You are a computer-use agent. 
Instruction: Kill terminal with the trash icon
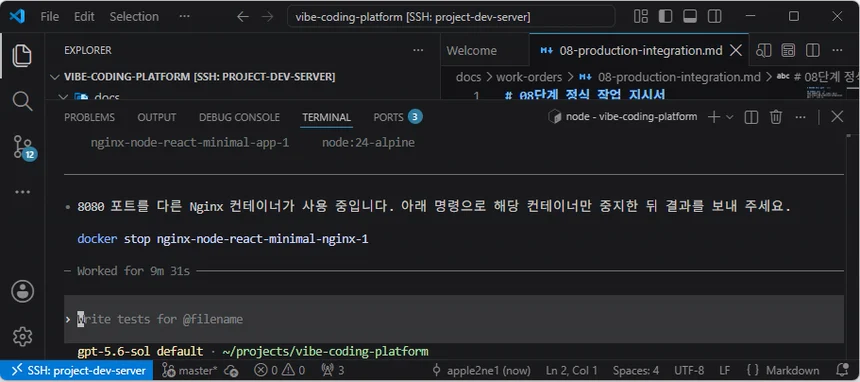coord(776,117)
